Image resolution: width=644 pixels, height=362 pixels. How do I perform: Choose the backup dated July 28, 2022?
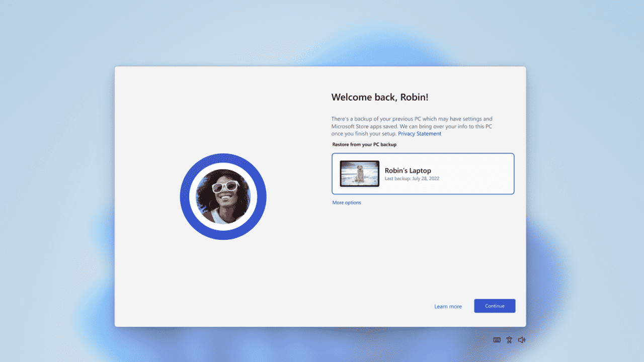click(423, 173)
